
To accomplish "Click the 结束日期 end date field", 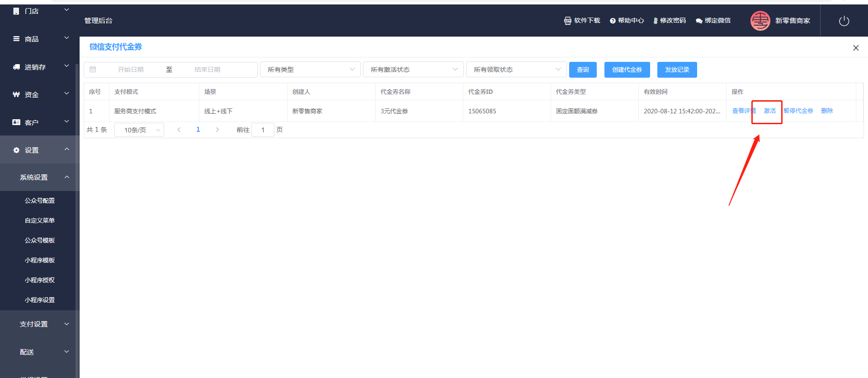I will [x=208, y=70].
